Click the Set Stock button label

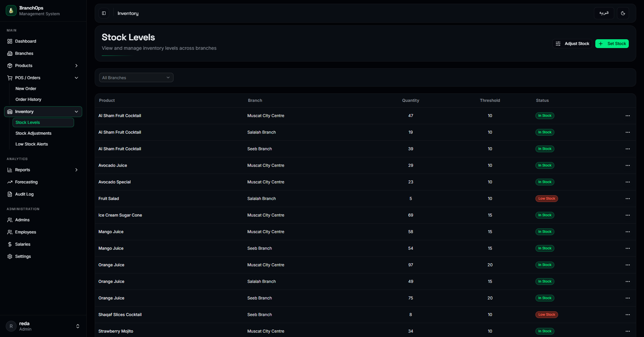(617, 44)
